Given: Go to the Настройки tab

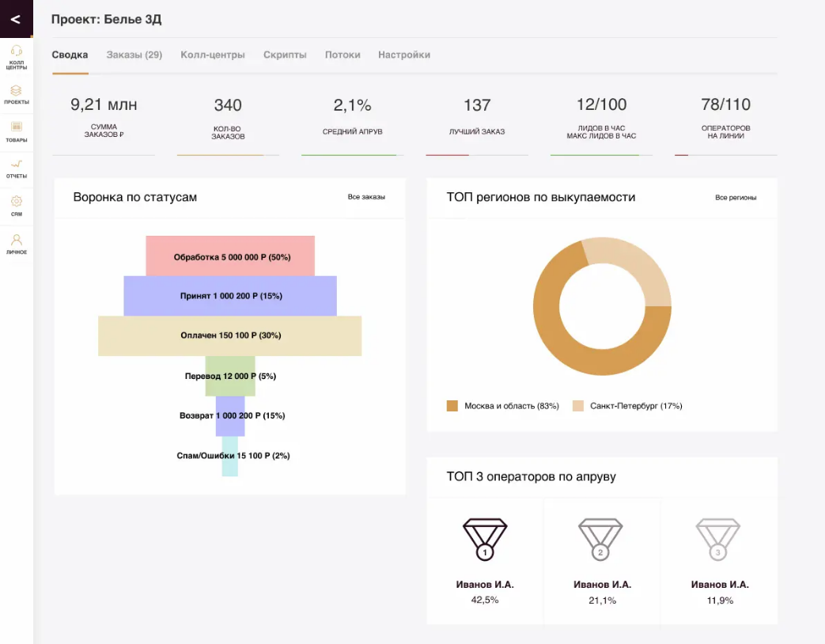Looking at the screenshot, I should 404,55.
